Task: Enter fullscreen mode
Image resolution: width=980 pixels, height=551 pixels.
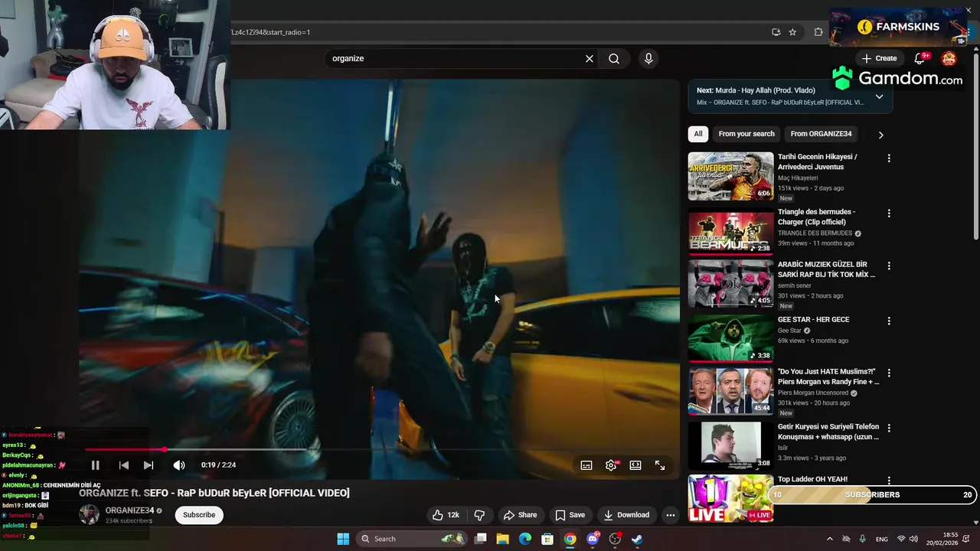Action: click(x=660, y=465)
